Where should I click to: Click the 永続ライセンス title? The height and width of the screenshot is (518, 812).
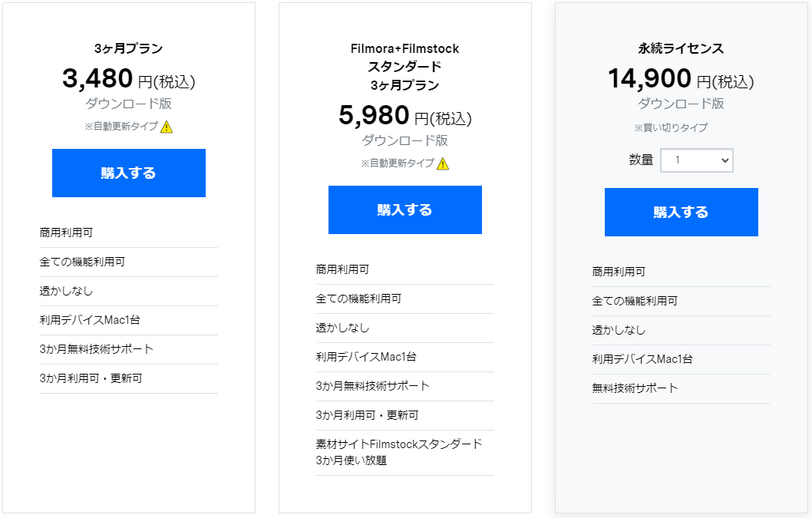click(x=681, y=48)
